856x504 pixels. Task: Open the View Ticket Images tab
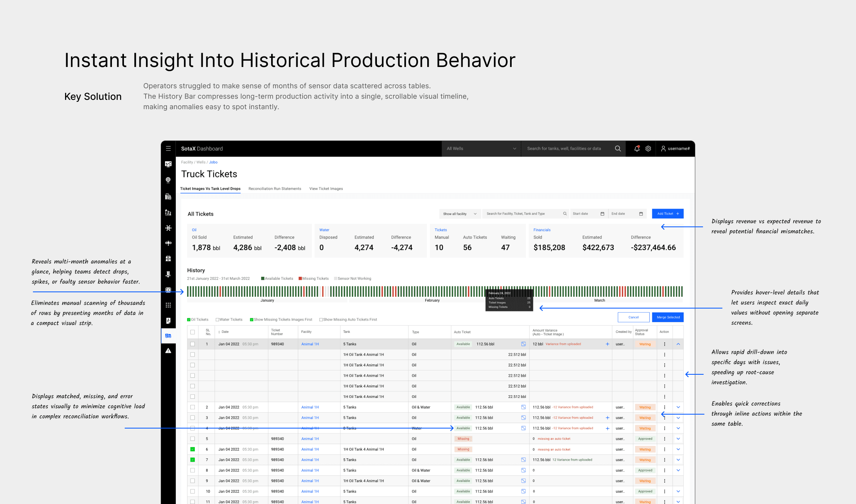click(x=326, y=189)
